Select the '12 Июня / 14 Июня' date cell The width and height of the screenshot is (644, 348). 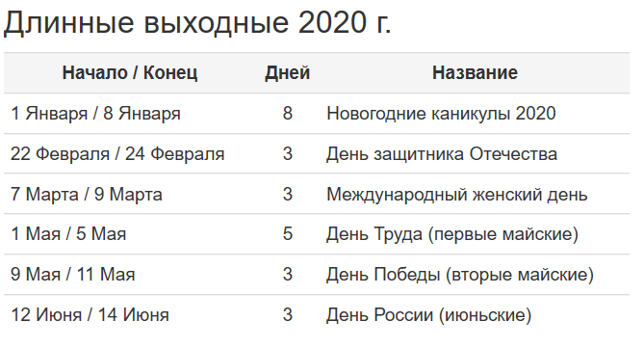coord(90,315)
